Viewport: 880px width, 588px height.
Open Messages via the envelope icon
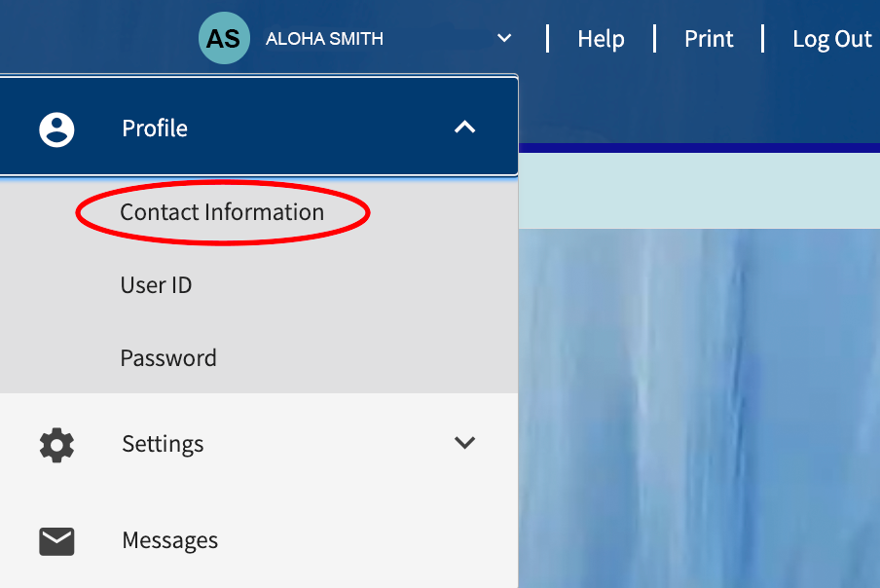coord(55,540)
